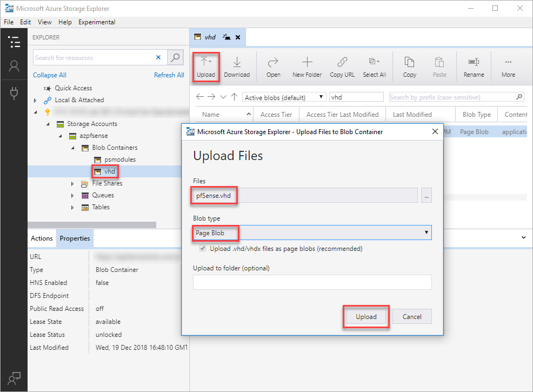The width and height of the screenshot is (533, 392).
Task: Click Copy URL in the toolbar
Action: point(342,67)
